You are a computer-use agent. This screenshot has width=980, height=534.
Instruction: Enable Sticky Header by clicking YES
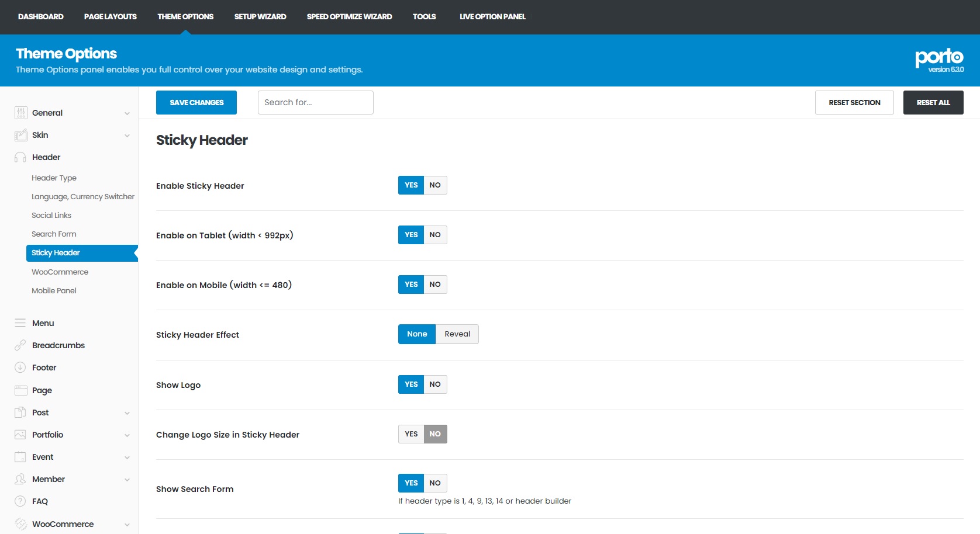(410, 185)
